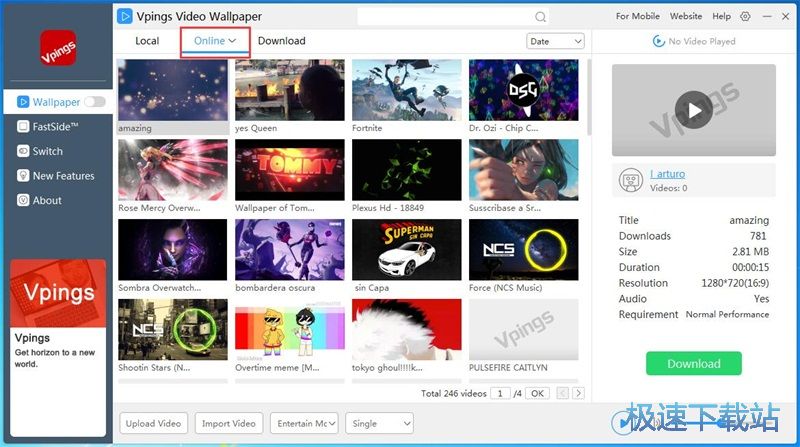Select the Fortnite video thumbnail

407,91
